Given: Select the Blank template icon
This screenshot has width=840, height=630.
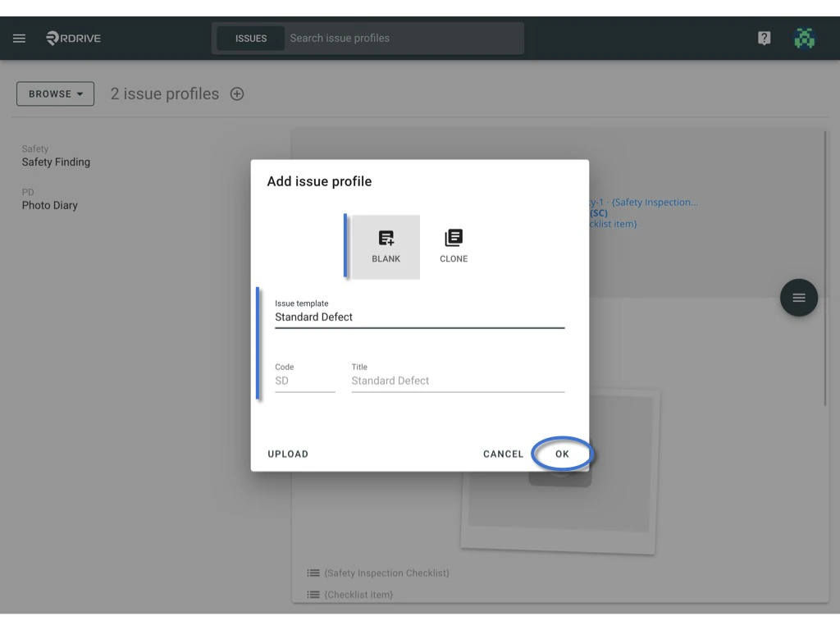Looking at the screenshot, I should point(385,244).
